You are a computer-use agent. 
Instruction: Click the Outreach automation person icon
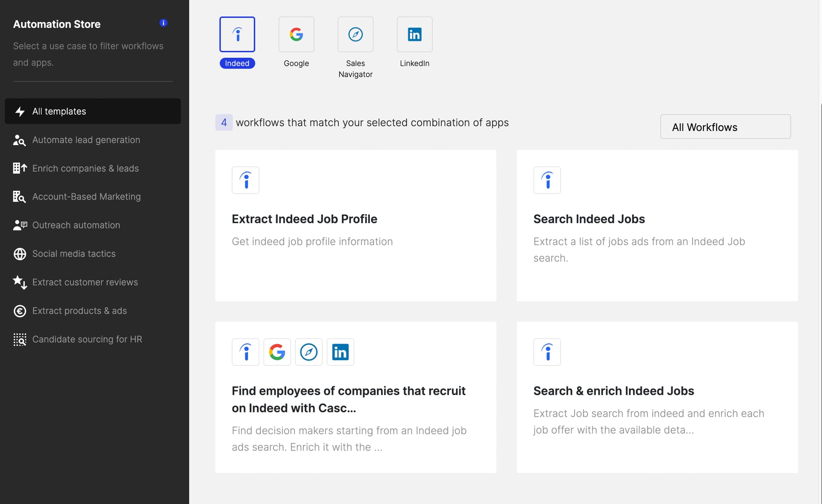click(x=20, y=225)
